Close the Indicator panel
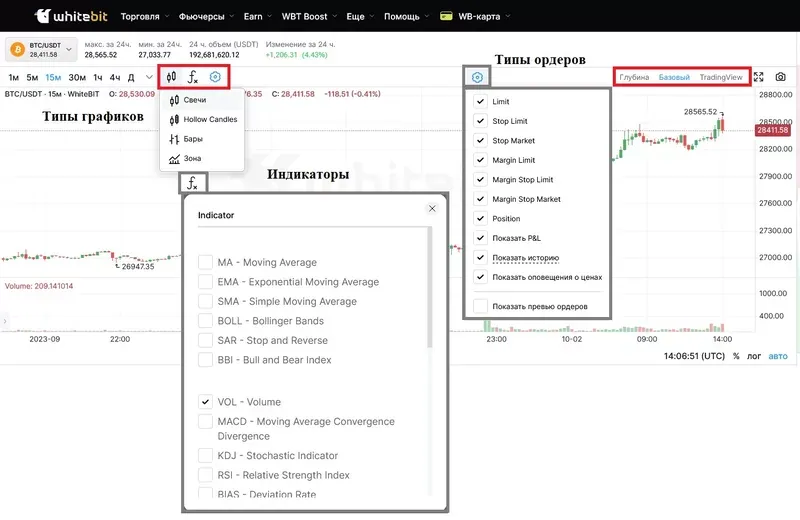Image resolution: width=800 pixels, height=520 pixels. tap(432, 208)
